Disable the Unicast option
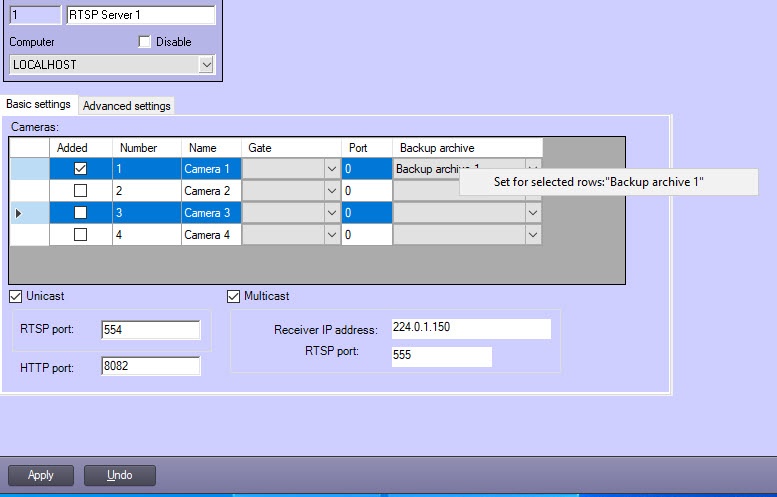This screenshot has width=777, height=497. coord(16,296)
